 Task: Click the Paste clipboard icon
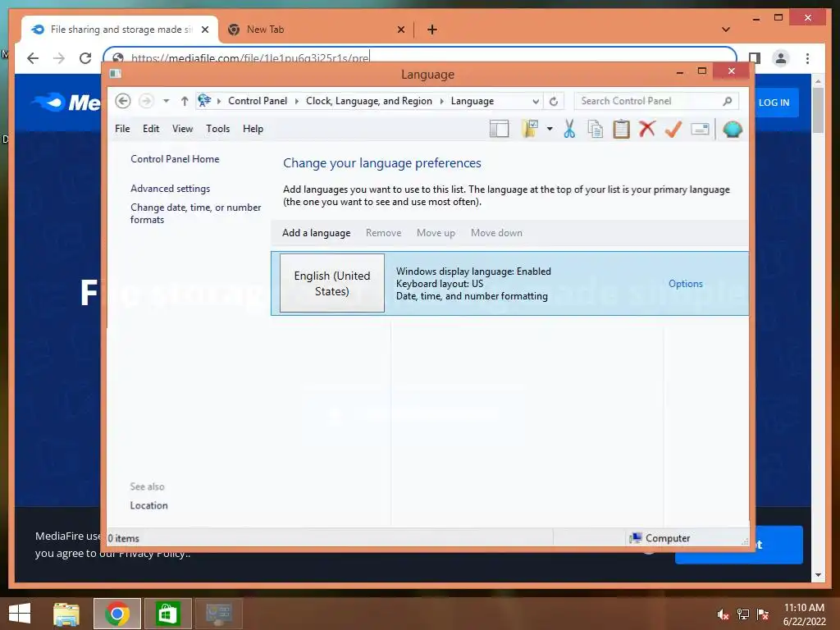tap(621, 129)
